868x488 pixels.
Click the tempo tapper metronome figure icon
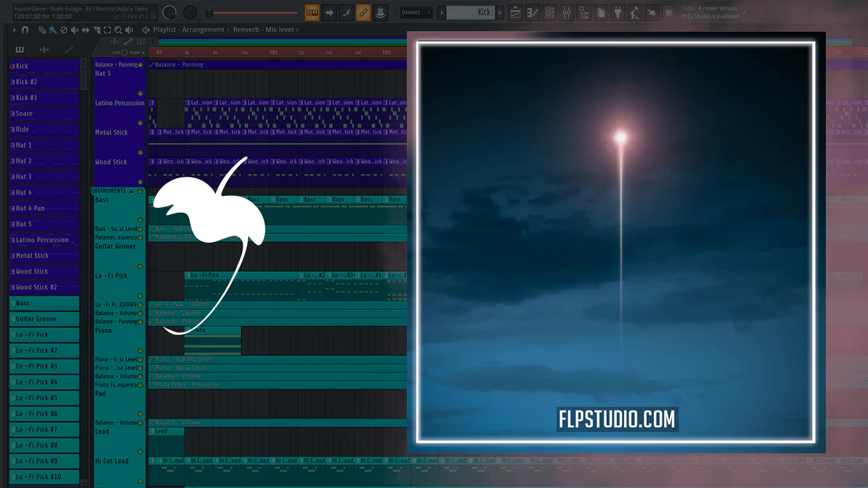[x=635, y=12]
